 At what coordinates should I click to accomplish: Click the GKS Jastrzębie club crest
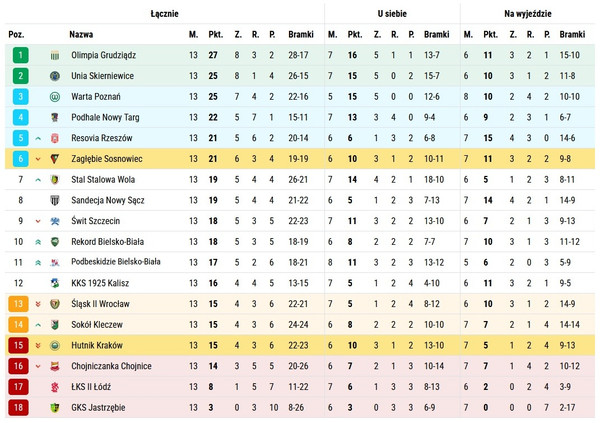point(55,408)
